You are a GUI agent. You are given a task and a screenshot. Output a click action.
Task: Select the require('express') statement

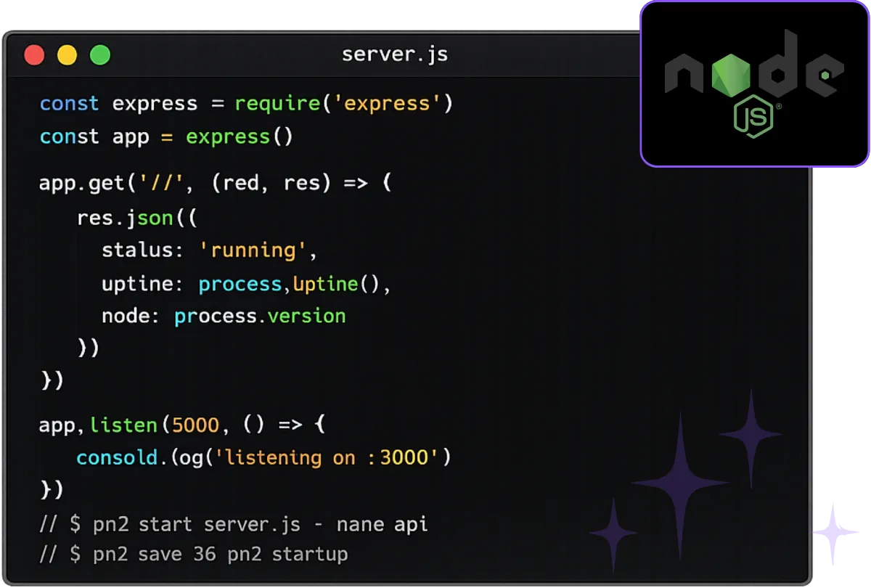(343, 103)
